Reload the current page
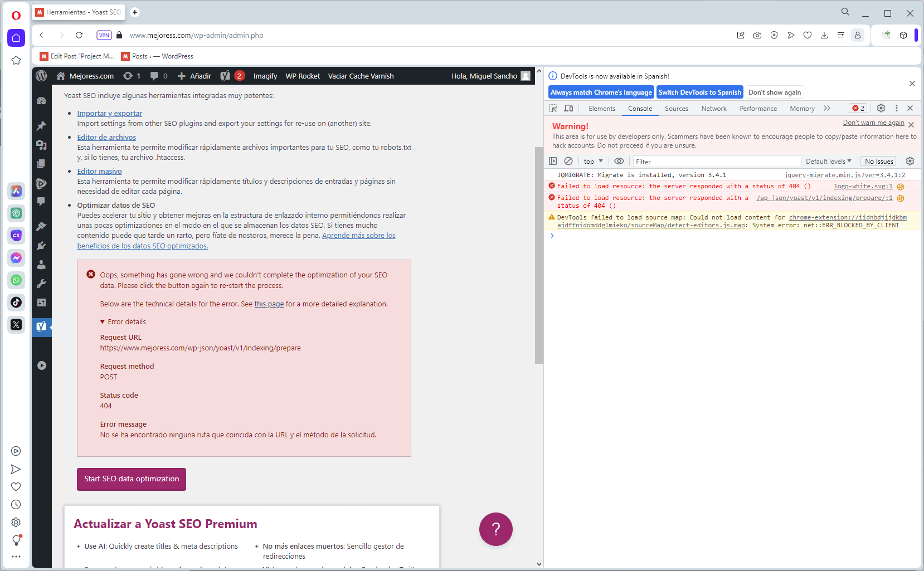The image size is (924, 571). [79, 35]
